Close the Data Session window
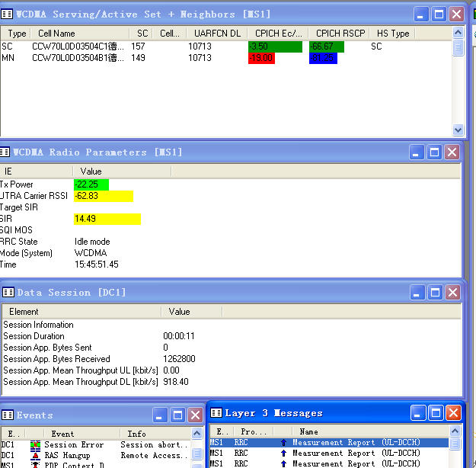476x468 pixels. point(452,293)
